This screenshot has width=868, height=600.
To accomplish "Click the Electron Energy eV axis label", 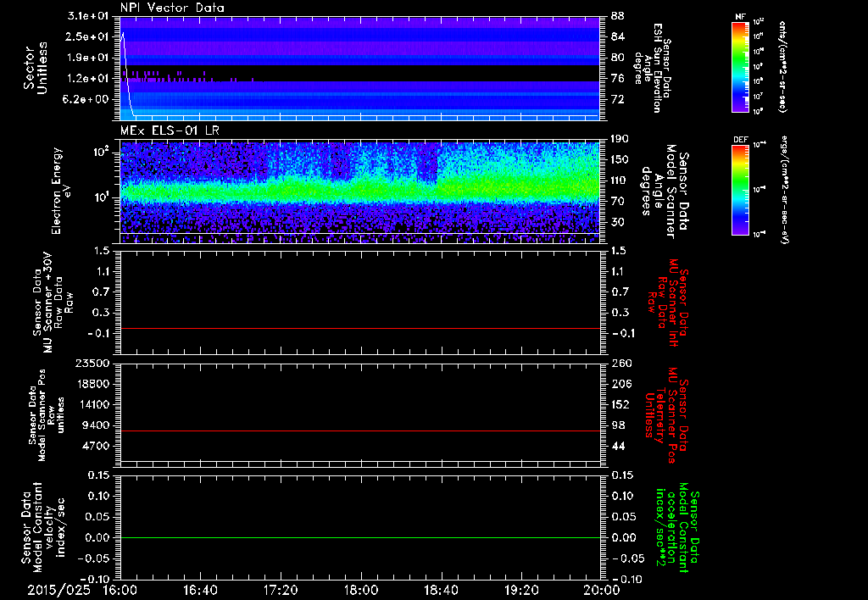I will click(60, 191).
